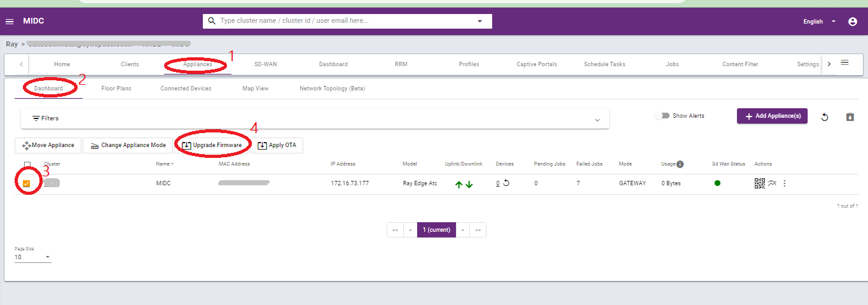Open the Jobs tab
868x305 pixels.
tap(672, 64)
